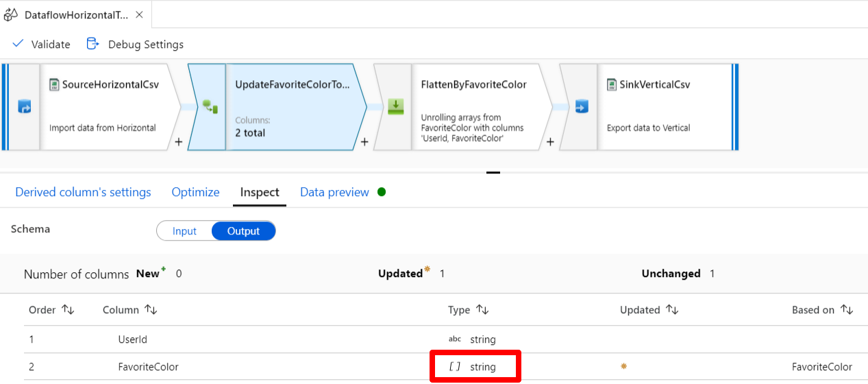Add a transformation after SourceHorizontalCsv with plus
868x384 pixels.
tap(178, 142)
